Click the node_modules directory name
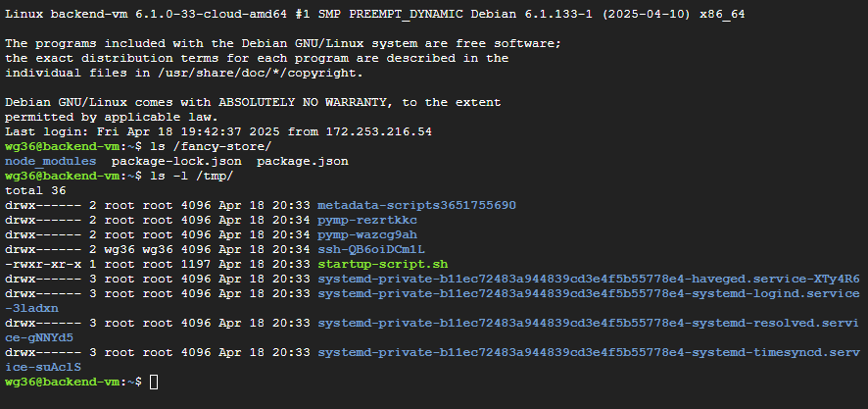The height and width of the screenshot is (409, 868). pyautogui.click(x=51, y=161)
